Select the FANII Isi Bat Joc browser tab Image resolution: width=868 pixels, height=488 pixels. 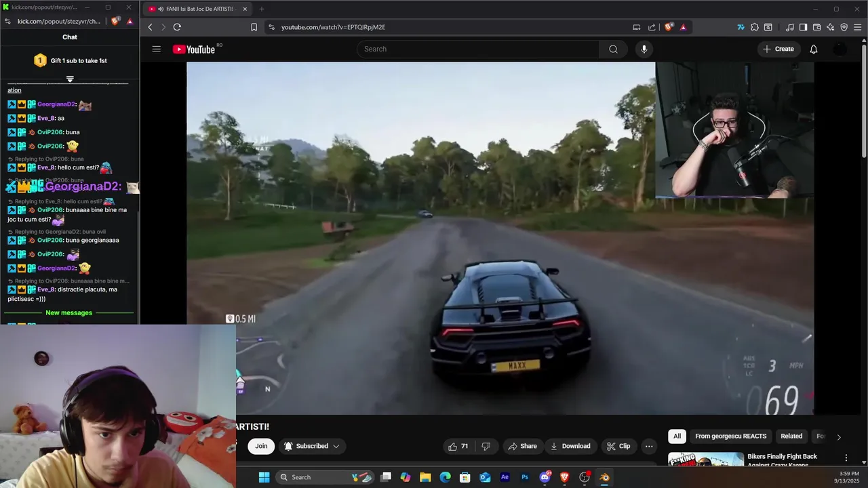[x=198, y=9]
